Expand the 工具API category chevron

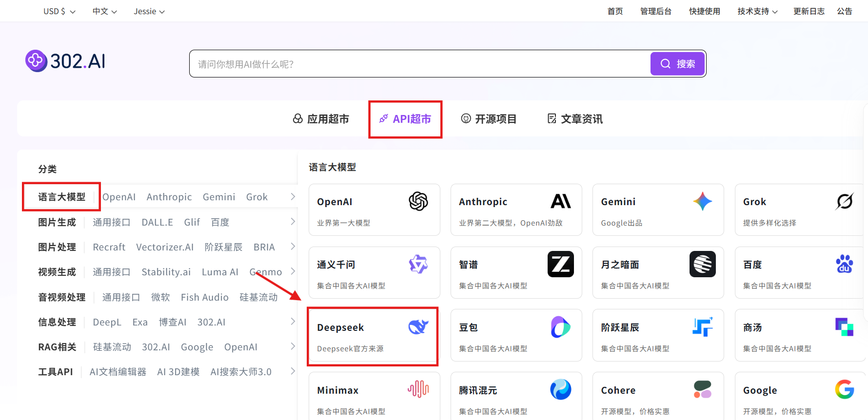point(293,371)
